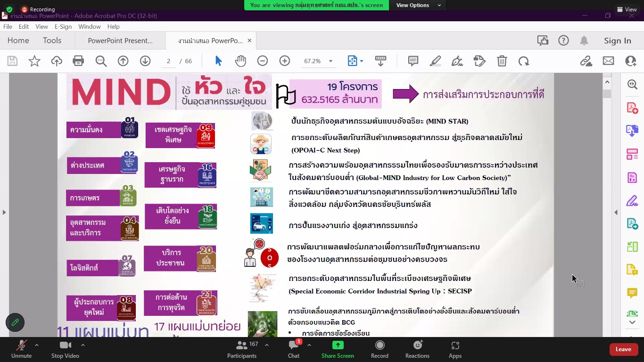Open the E-Sign menu
The image size is (644, 362).
click(63, 27)
